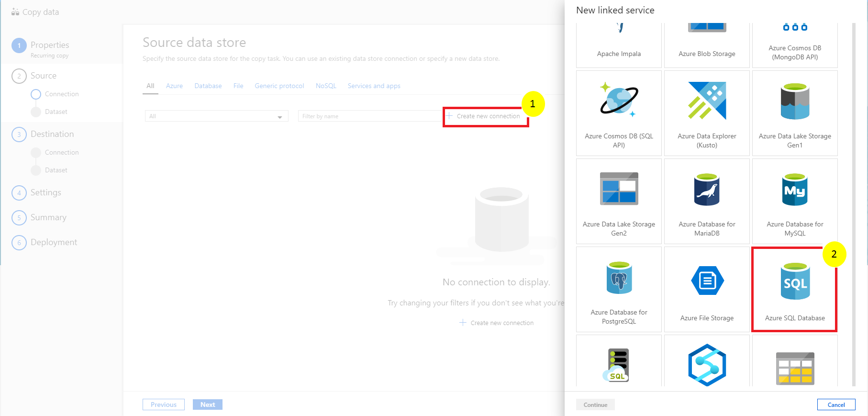Click the Azure Database for MySQL label

tap(795, 228)
